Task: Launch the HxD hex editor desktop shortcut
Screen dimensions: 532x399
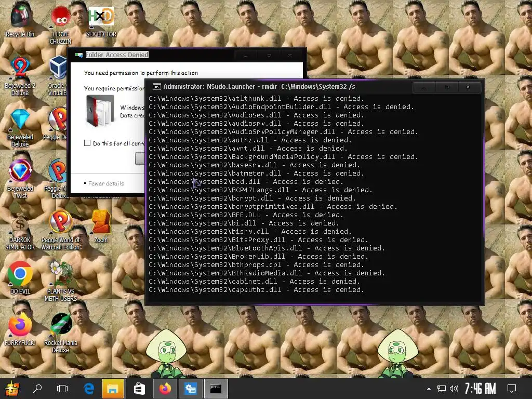Action: pyautogui.click(x=101, y=21)
